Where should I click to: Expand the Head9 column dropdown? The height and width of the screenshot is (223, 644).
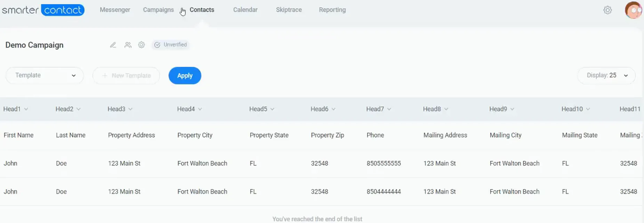512,109
